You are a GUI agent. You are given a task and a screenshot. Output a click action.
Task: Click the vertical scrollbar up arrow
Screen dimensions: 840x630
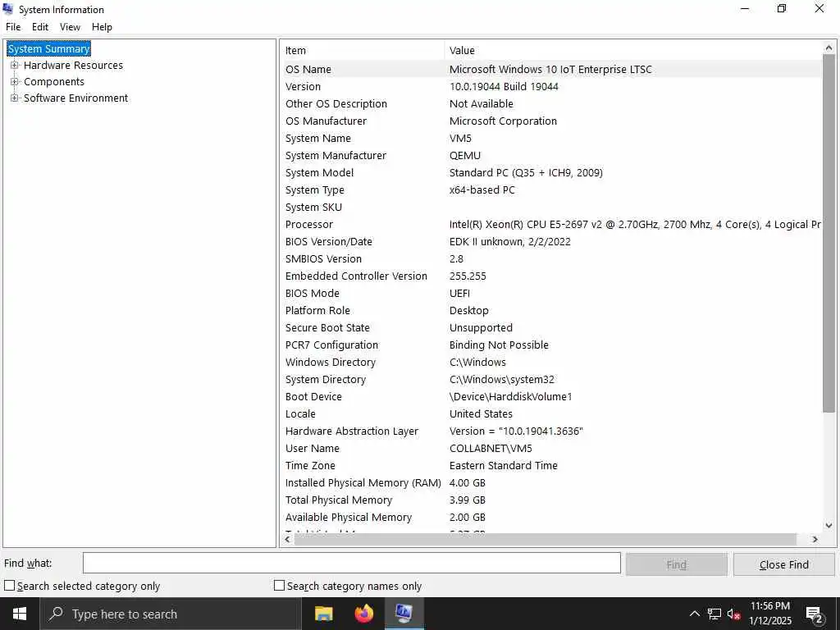coord(829,48)
